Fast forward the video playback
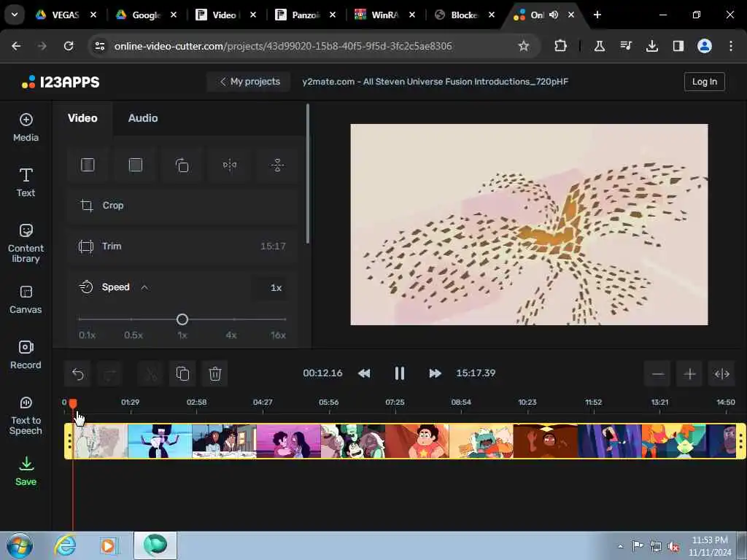This screenshot has height=560, width=747. (x=435, y=373)
